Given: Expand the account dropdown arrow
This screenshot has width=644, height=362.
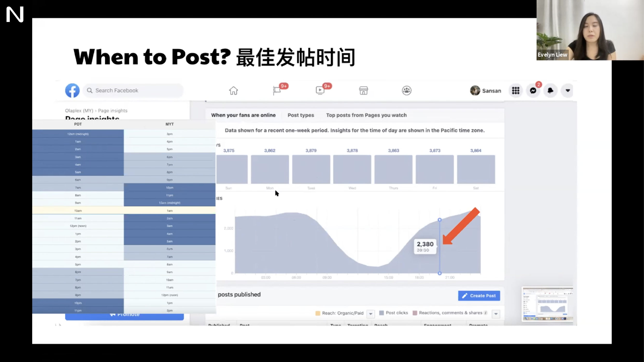Looking at the screenshot, I should [568, 90].
